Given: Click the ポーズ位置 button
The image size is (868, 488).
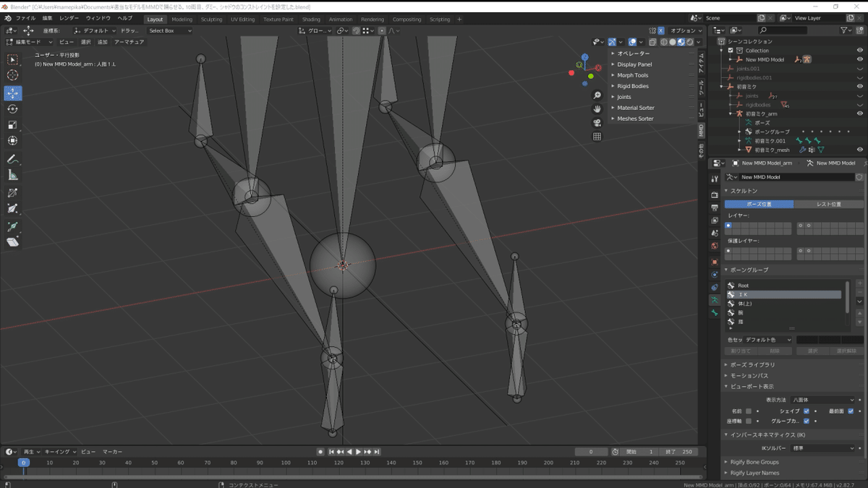Looking at the screenshot, I should (x=759, y=204).
